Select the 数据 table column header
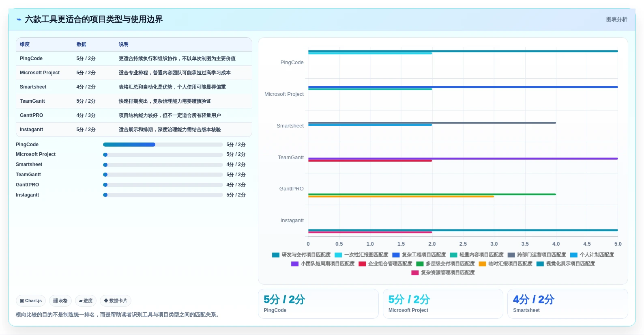Viewport: 644px width, 335px height. click(x=82, y=45)
